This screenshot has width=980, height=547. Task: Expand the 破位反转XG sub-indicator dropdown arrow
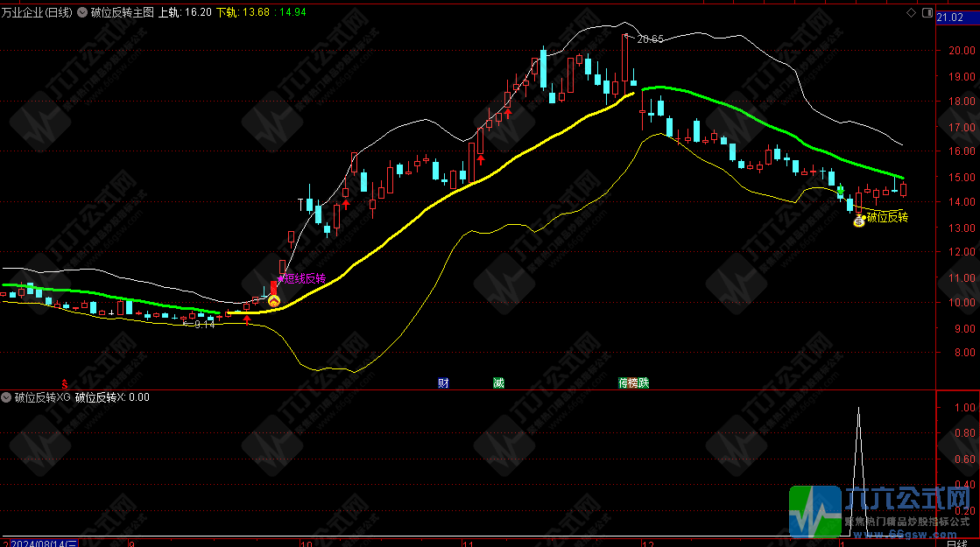[7, 397]
